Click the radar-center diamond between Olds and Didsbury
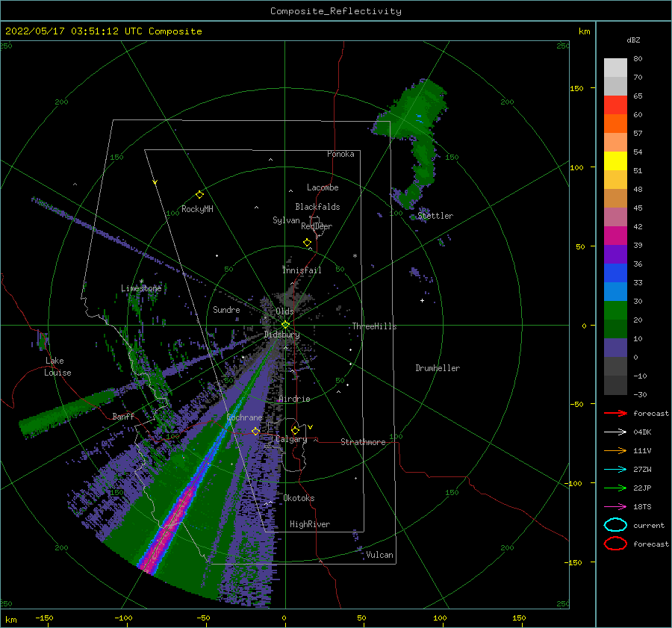Viewport: 672px width, 628px height. point(285,325)
